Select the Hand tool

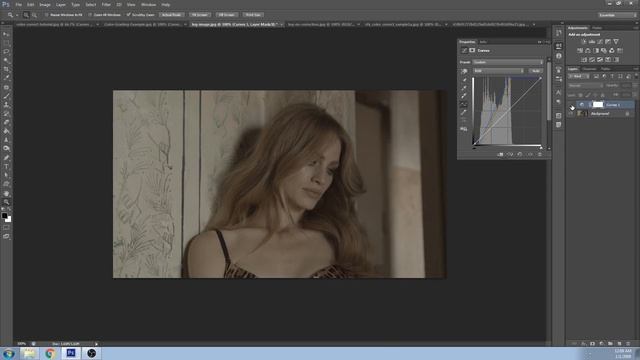(6, 193)
